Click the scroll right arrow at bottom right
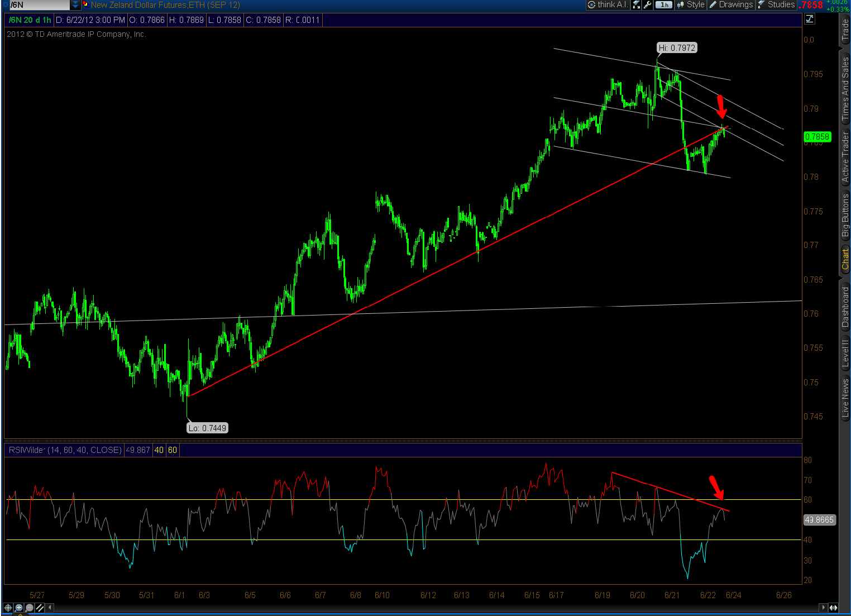Viewport: 851px width, 616px height. [x=823, y=608]
